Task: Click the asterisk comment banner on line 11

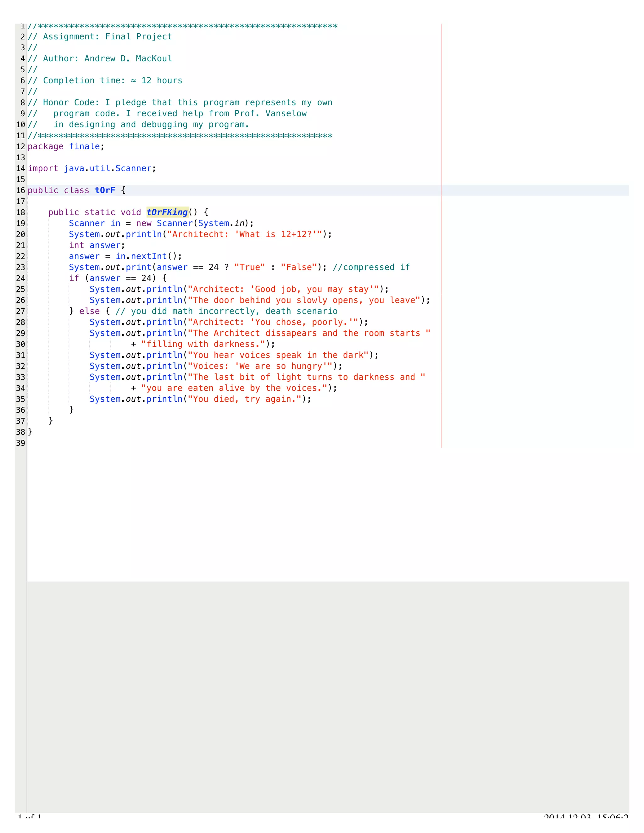Action: [x=180, y=136]
